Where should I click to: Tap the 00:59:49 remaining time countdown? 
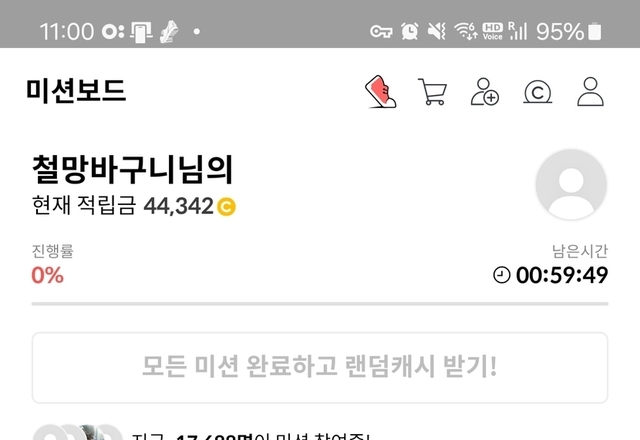click(x=562, y=275)
